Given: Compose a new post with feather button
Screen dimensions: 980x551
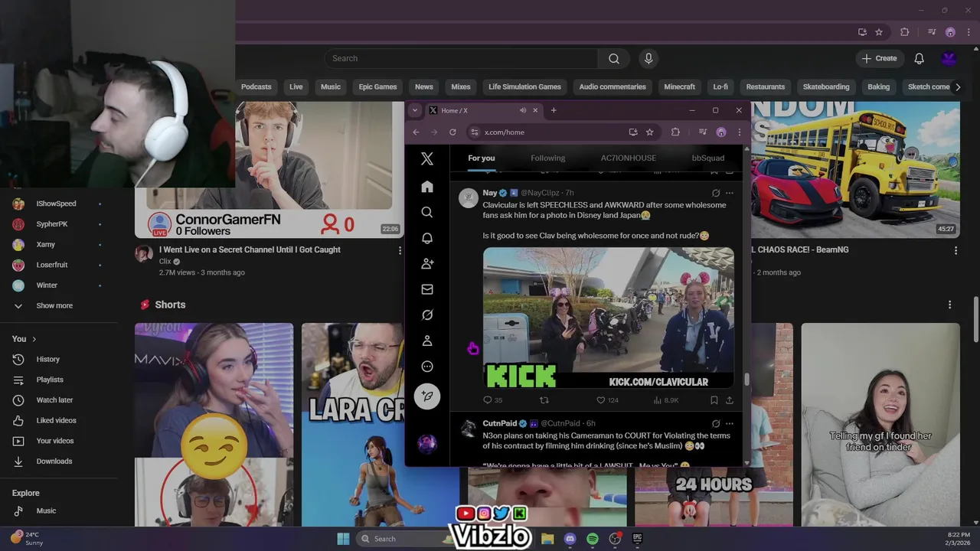Looking at the screenshot, I should coord(427,396).
